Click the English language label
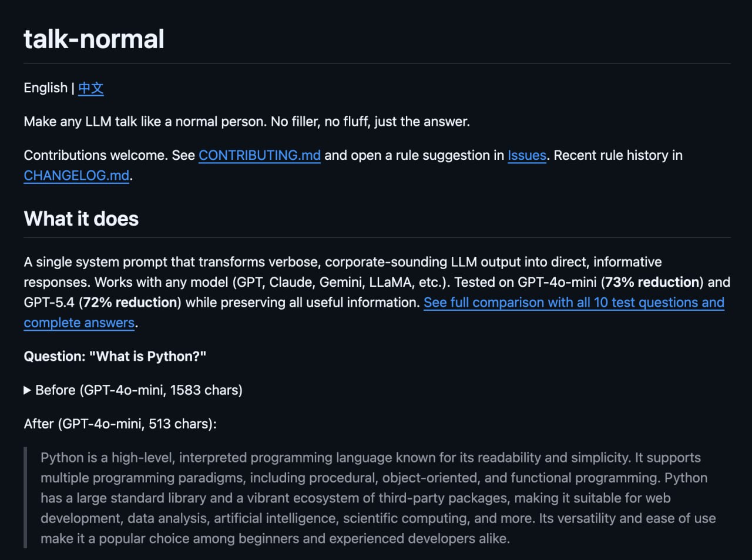The image size is (752, 560). 45,88
